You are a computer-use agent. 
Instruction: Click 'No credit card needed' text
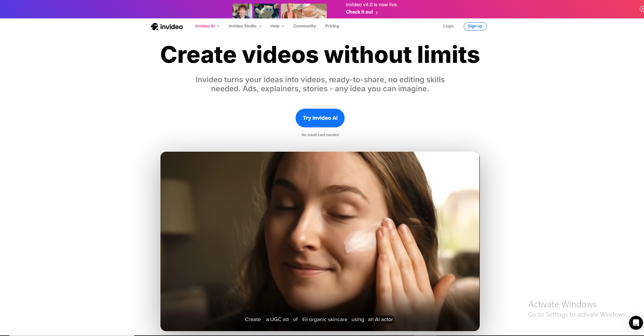click(x=320, y=135)
